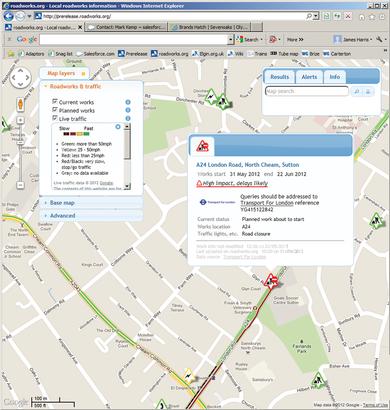Toggle the Current works checkbox
Image resolution: width=390 pixels, height=410 pixels.
55,101
